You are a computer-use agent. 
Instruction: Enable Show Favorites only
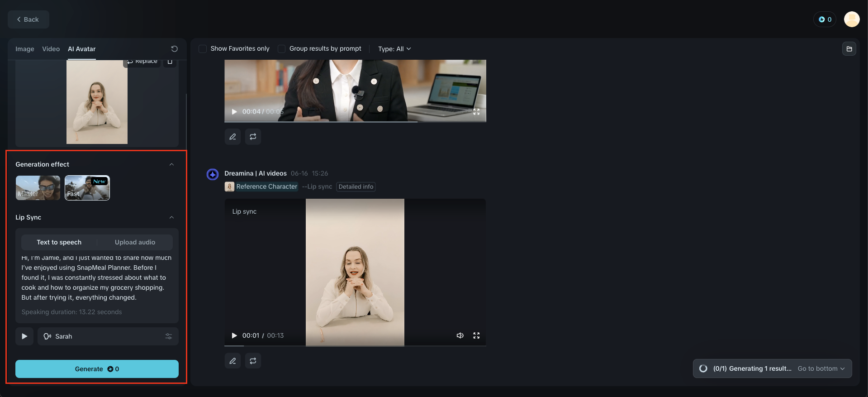(203, 49)
